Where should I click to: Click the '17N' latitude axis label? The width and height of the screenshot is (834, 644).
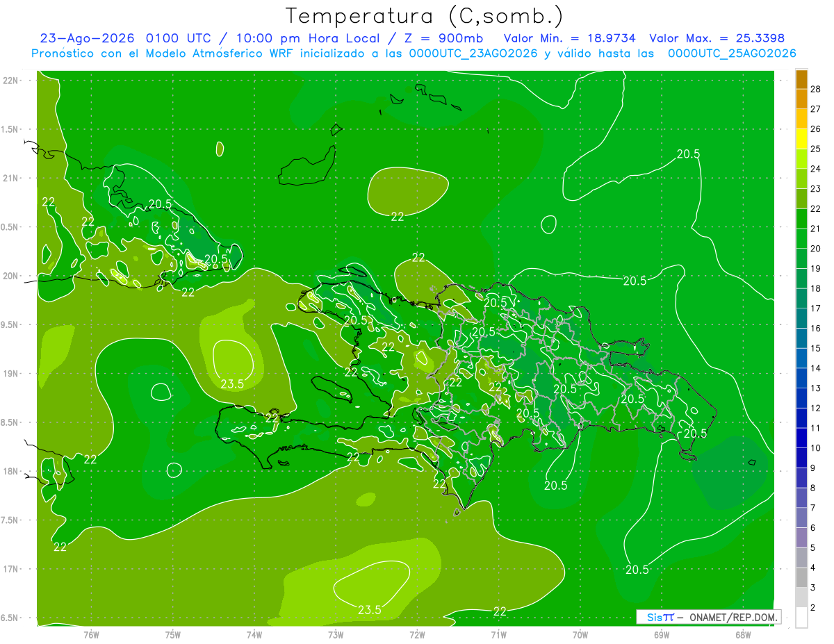[x=10, y=569]
